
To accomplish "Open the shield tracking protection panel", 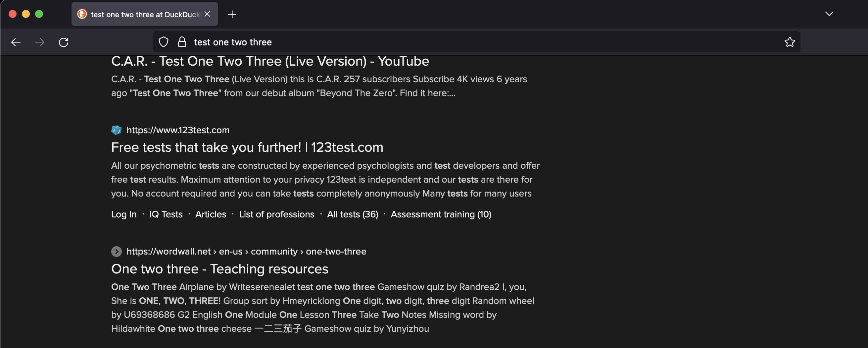I will pyautogui.click(x=164, y=42).
